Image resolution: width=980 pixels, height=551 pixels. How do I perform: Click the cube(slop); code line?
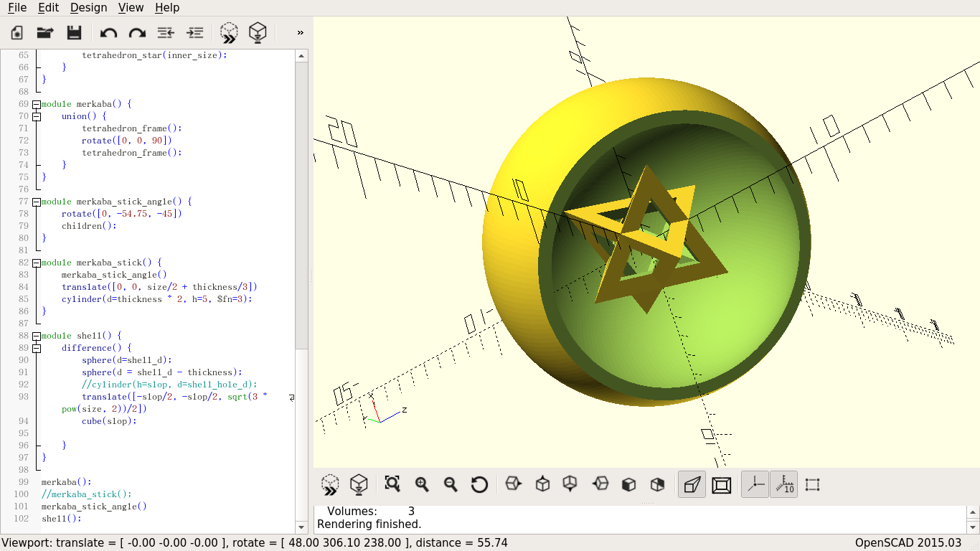pos(109,421)
